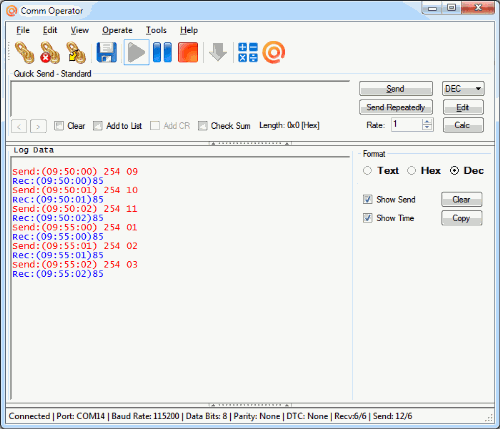Image resolution: width=500 pixels, height=429 pixels.
Task: Click log line 'Rec:(09:50:00)85'
Action: pos(58,181)
